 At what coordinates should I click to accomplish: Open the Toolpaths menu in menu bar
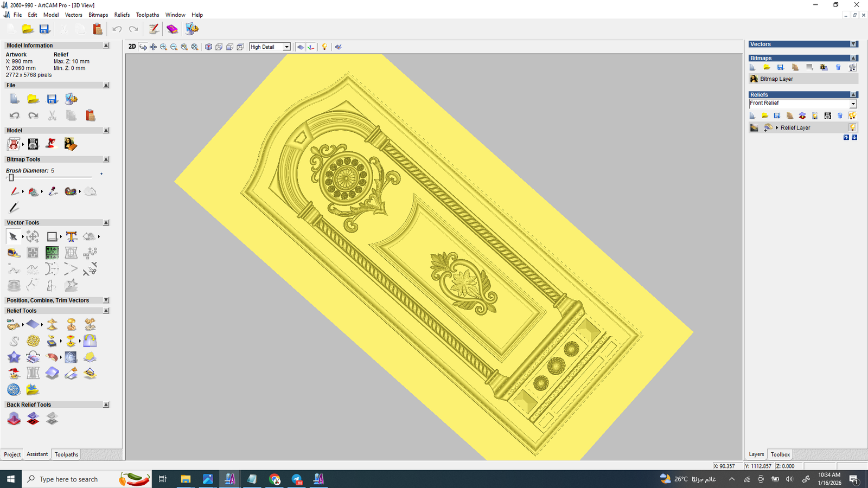click(147, 15)
